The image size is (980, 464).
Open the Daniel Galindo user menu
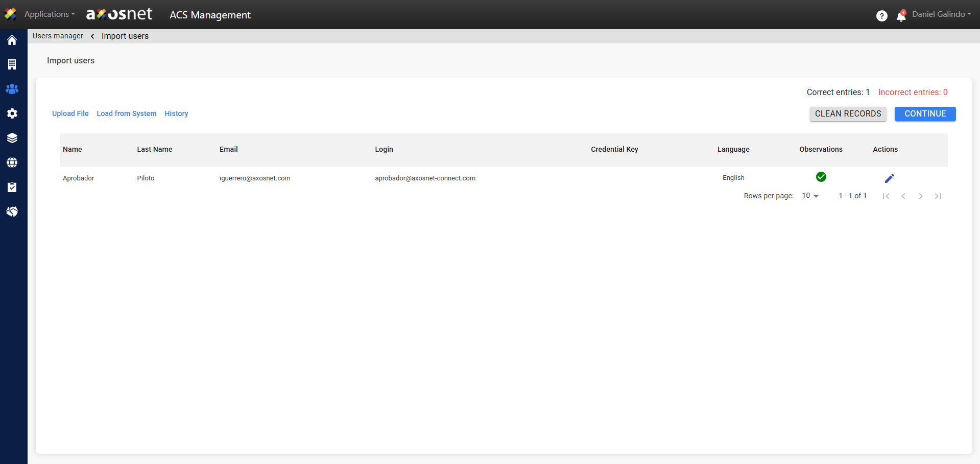[941, 14]
